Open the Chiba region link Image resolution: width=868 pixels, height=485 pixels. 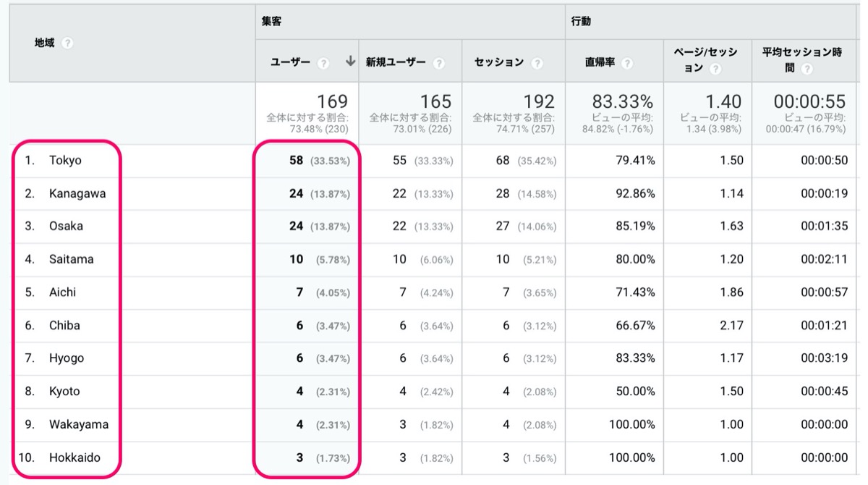64,326
